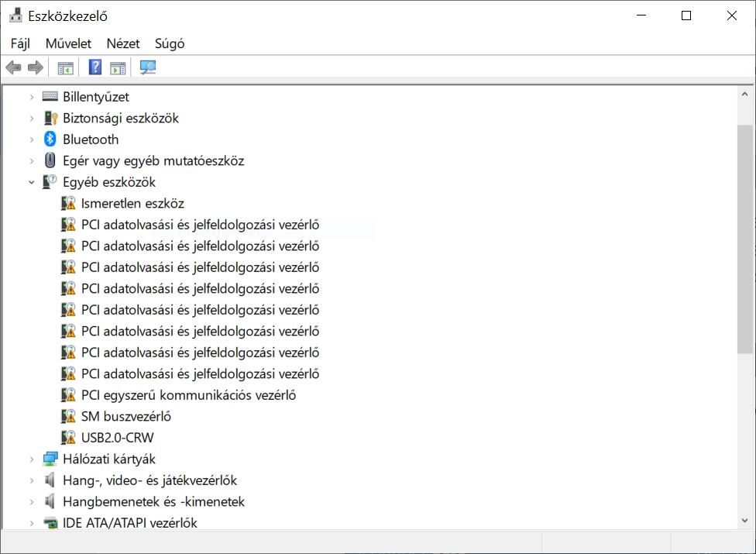756x554 pixels.
Task: Expand the Hálózati kártyák category
Action: pos(31,459)
